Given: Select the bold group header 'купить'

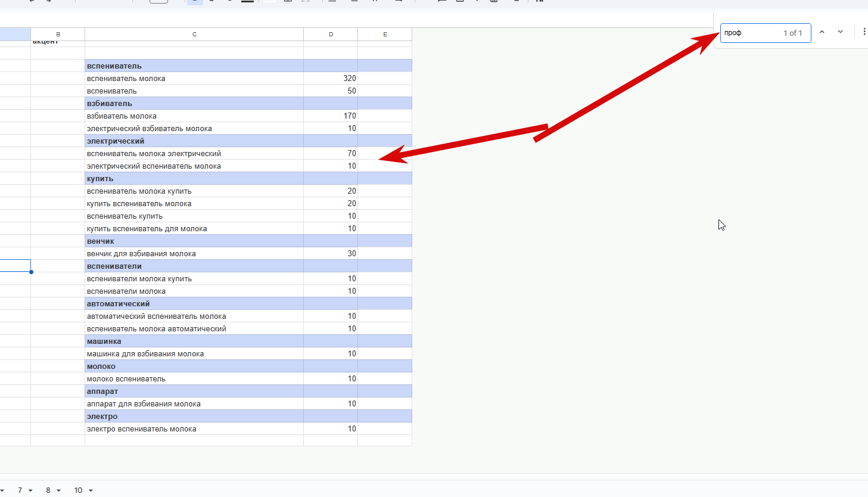Looking at the screenshot, I should [x=194, y=179].
